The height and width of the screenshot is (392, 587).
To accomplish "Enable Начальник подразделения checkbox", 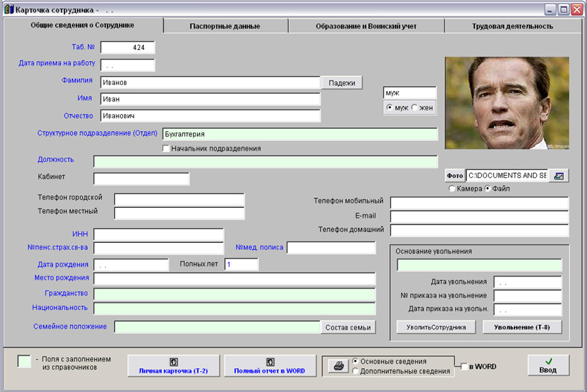I will click(x=166, y=148).
